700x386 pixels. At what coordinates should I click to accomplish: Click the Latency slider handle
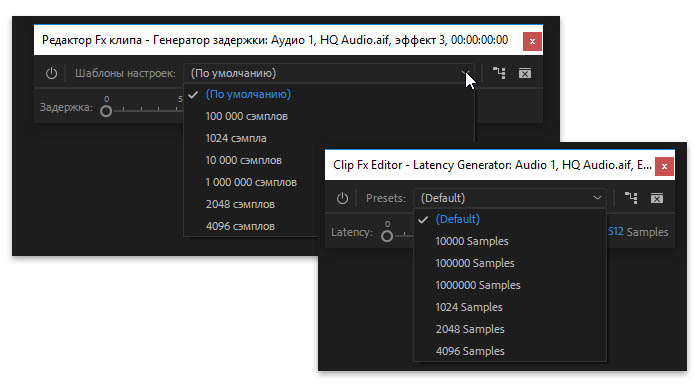[x=387, y=236]
